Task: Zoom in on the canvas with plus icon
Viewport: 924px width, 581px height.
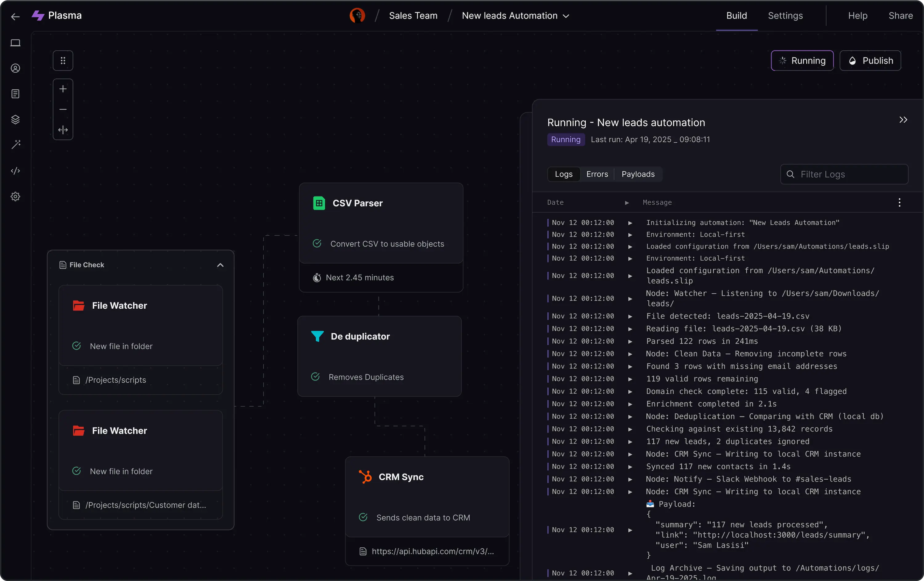Action: (x=63, y=89)
